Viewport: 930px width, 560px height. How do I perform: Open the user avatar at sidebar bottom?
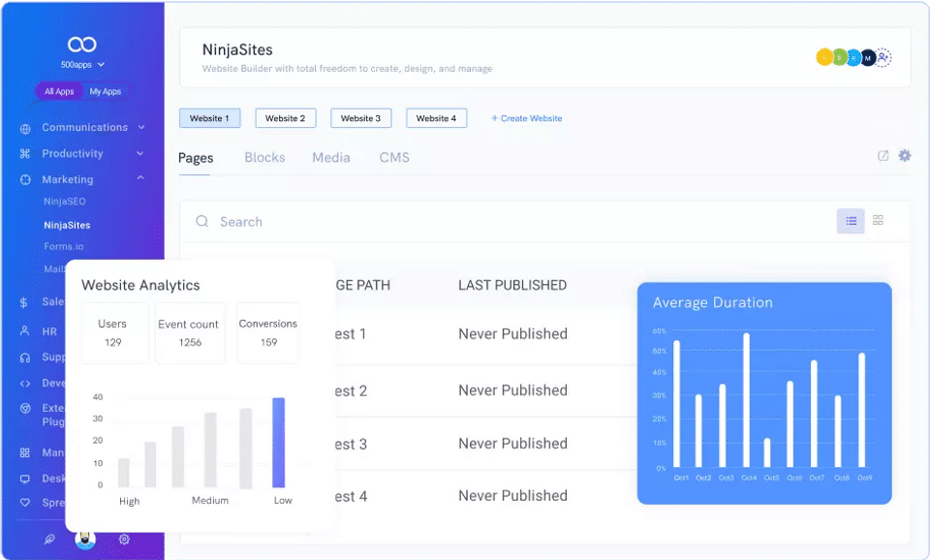coord(85,540)
